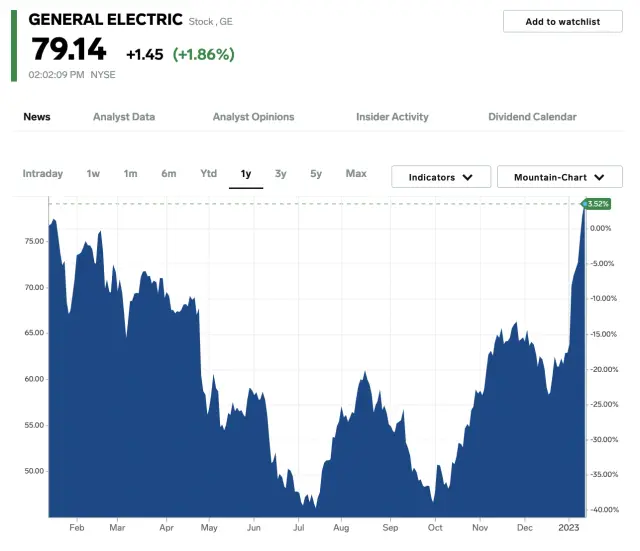Click the Indicators dropdown chevron arrow
640x551 pixels.
(469, 177)
